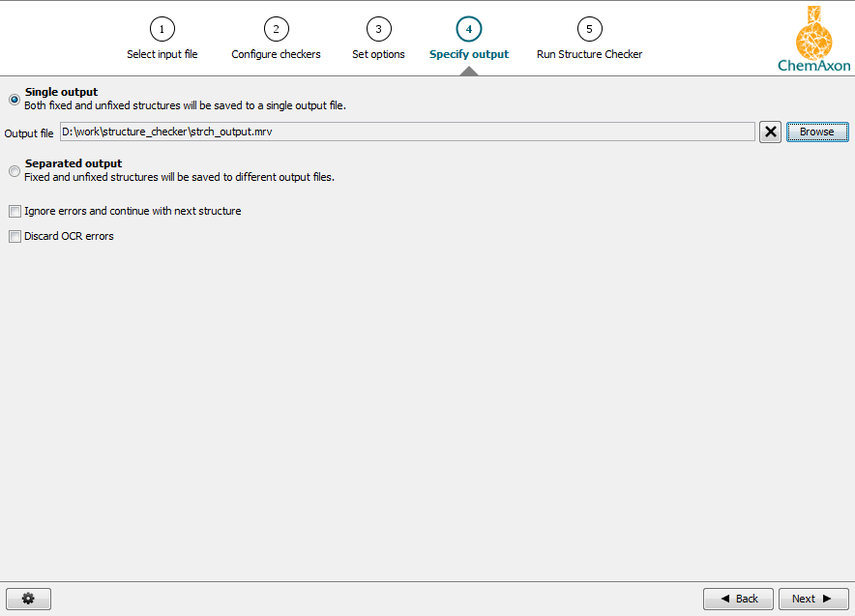Screen dimensions: 855x616
Task: Open the settings gear icon
Action: [x=28, y=599]
